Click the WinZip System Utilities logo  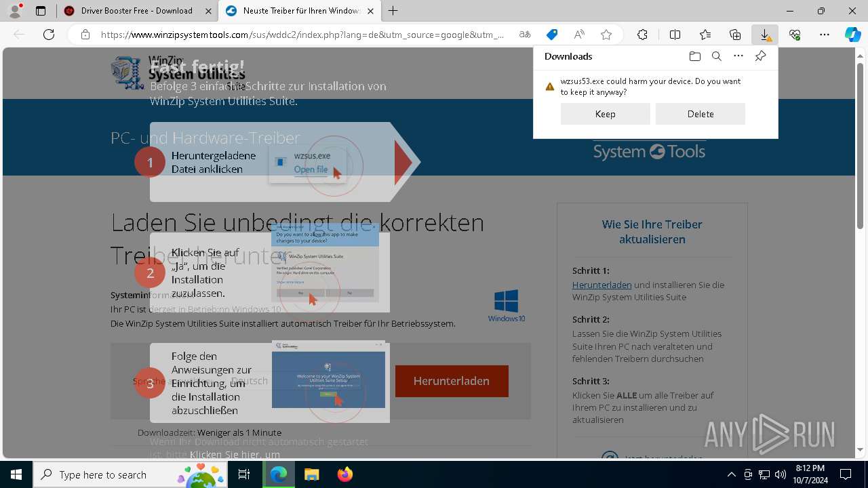pyautogui.click(x=178, y=73)
